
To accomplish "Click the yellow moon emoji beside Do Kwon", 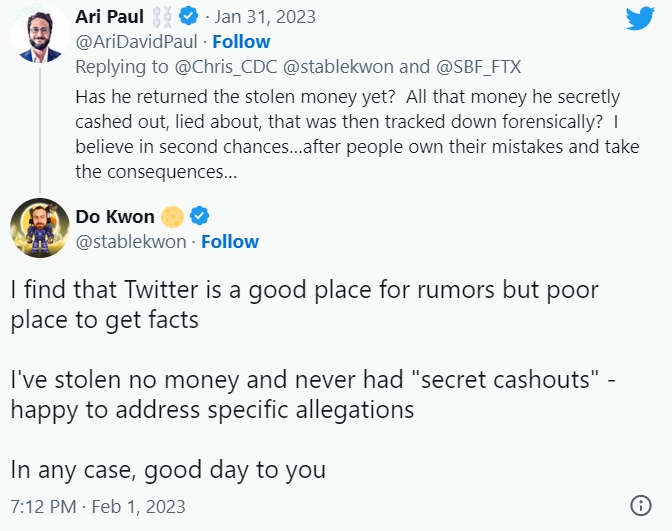I will (x=172, y=216).
